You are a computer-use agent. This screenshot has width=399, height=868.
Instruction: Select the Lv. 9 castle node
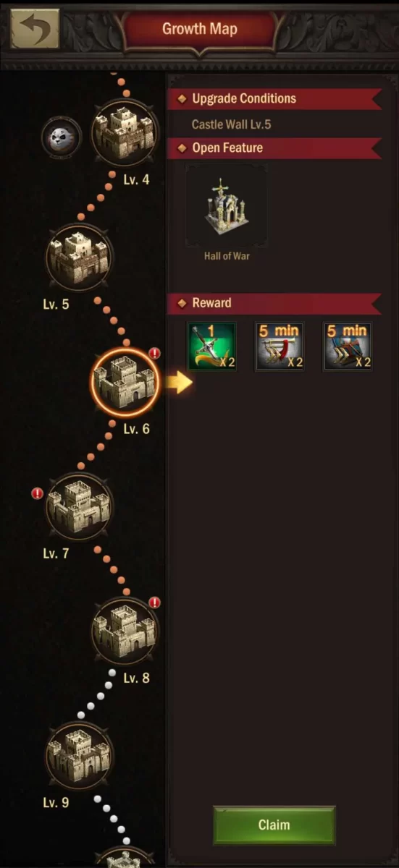pyautogui.click(x=78, y=755)
